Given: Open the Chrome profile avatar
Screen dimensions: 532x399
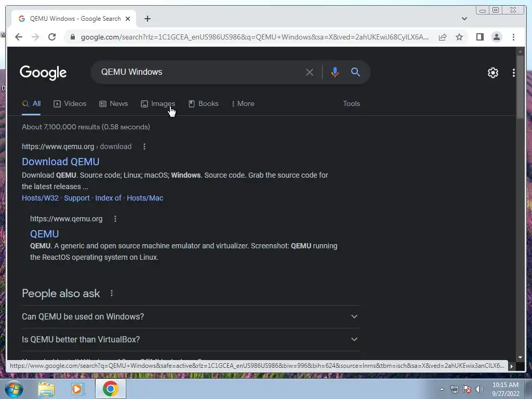Looking at the screenshot, I should pos(496,37).
